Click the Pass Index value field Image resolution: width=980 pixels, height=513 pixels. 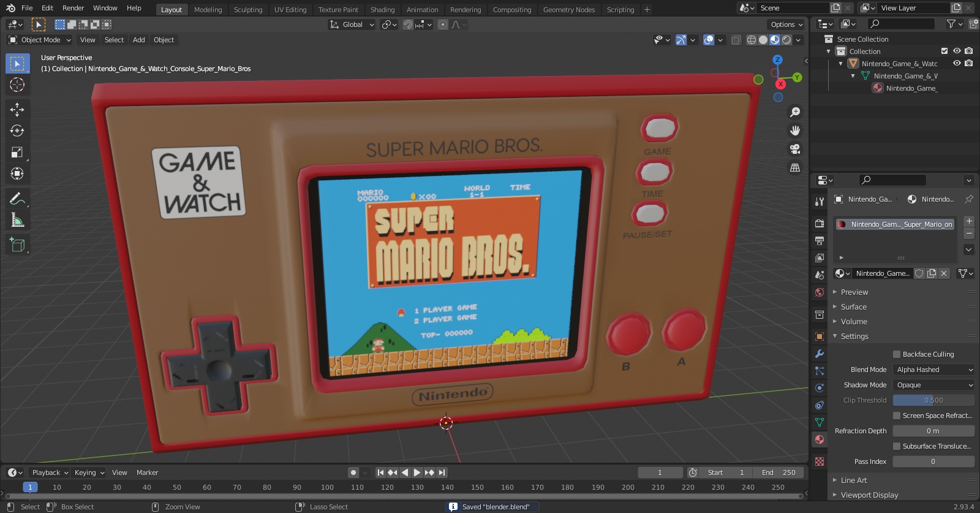[x=933, y=462]
